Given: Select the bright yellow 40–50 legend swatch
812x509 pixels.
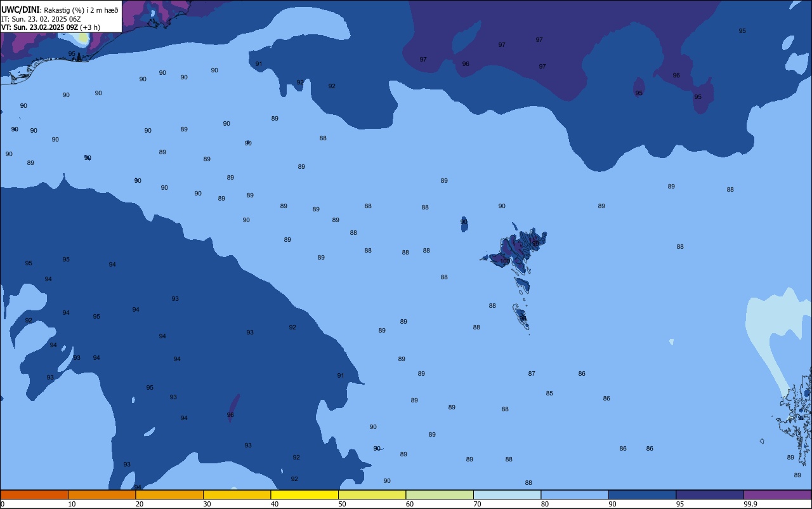Looking at the screenshot, I should [x=304, y=494].
